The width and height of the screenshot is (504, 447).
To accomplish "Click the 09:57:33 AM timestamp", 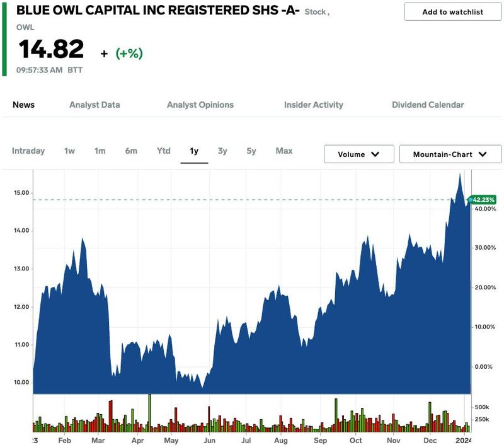I will (39, 70).
